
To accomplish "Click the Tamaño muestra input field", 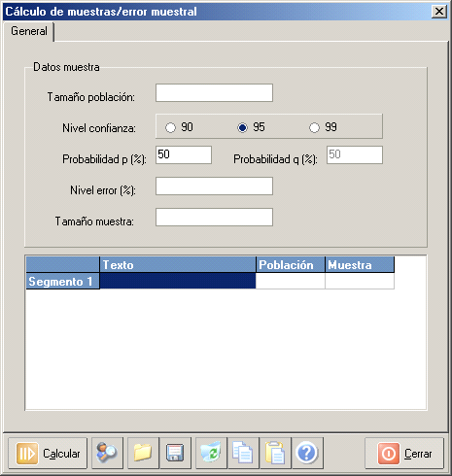I will [x=214, y=217].
